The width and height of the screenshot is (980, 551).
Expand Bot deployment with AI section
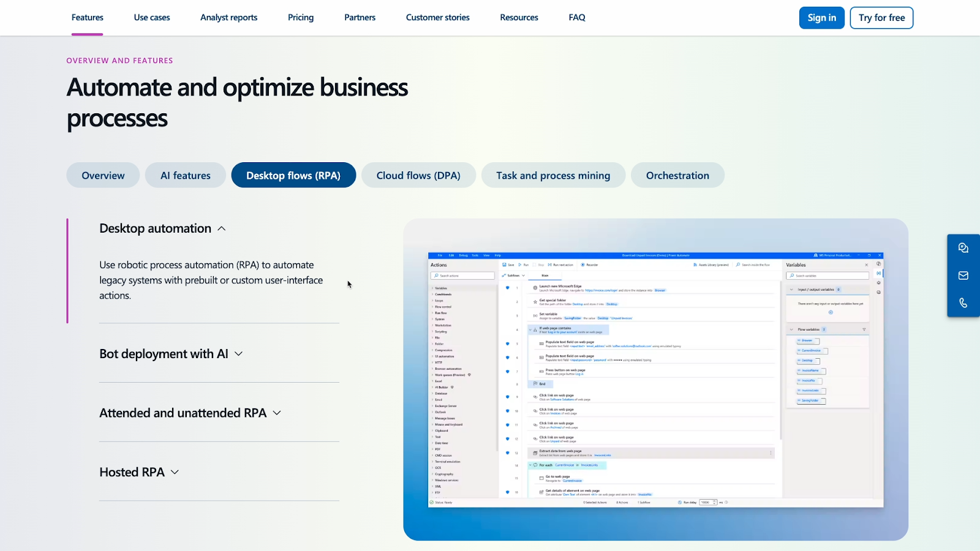[x=171, y=354]
